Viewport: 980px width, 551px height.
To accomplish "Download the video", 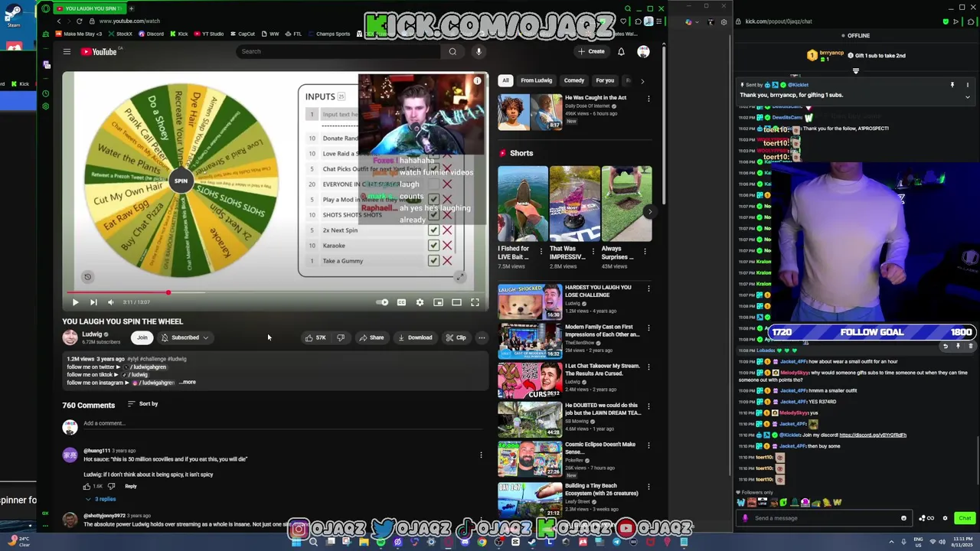I will coord(416,337).
